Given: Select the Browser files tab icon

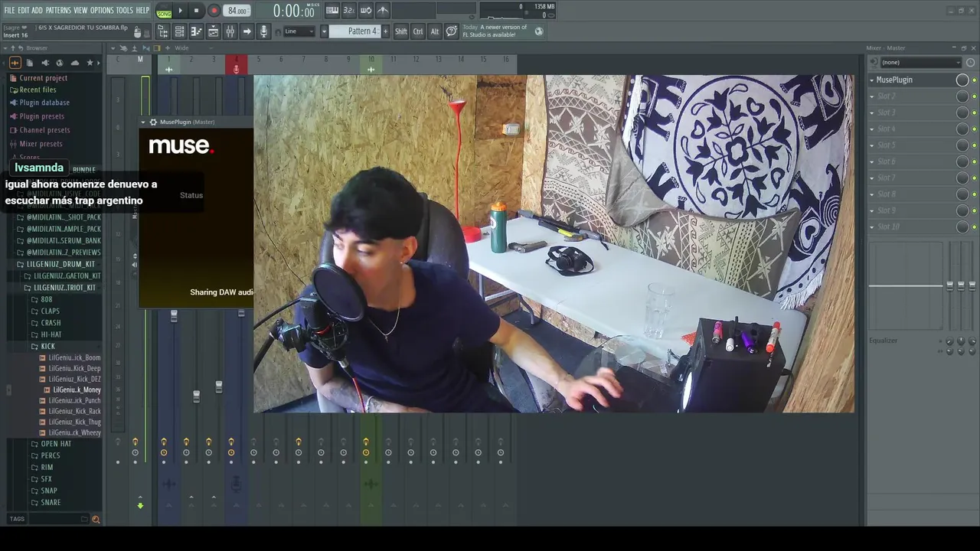Looking at the screenshot, I should click(30, 63).
